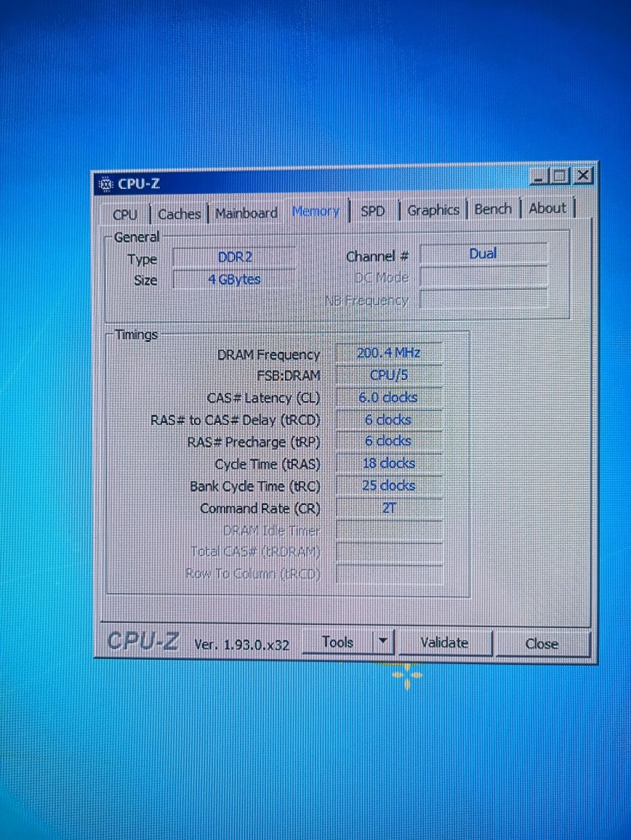Click the Close button at bottom
This screenshot has height=840, width=631.
point(542,643)
